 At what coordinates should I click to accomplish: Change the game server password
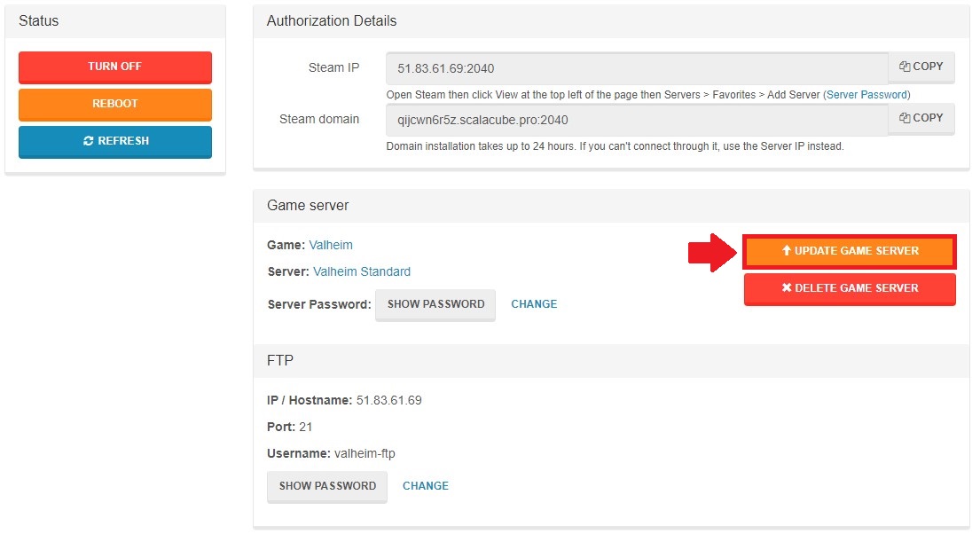[x=534, y=304]
